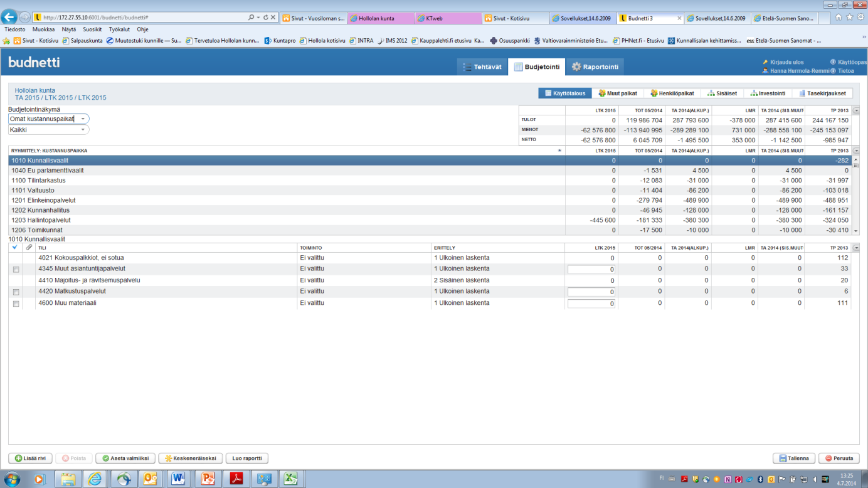
Task: Select row 1100 Tilintarkastus
Action: [430, 181]
